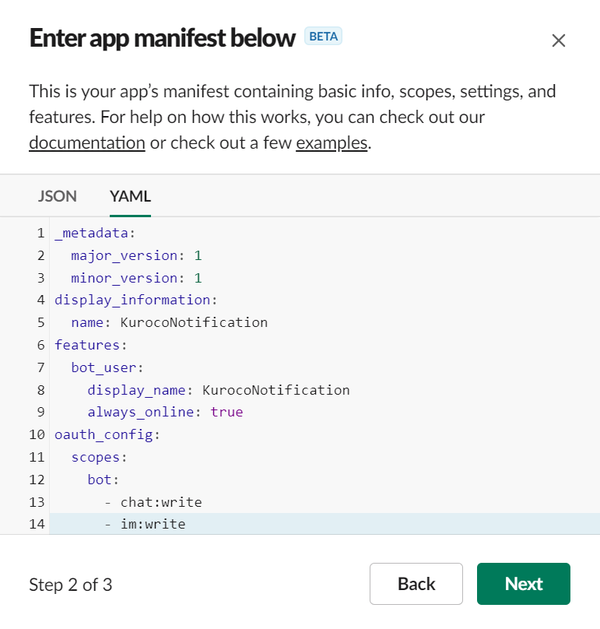Switch to the JSON tab
The image size is (600, 629).
coord(57,196)
